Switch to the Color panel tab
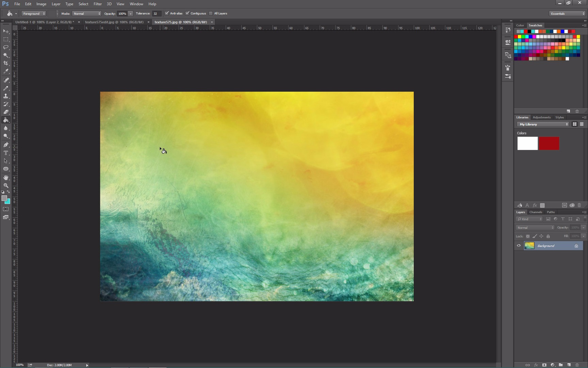This screenshot has height=368, width=588. click(520, 25)
